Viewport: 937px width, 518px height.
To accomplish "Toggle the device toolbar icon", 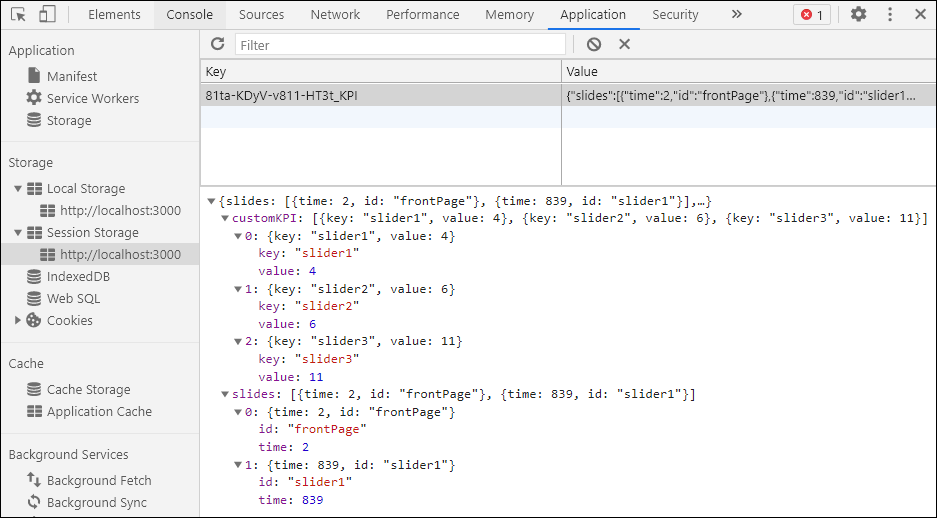I will (47, 15).
